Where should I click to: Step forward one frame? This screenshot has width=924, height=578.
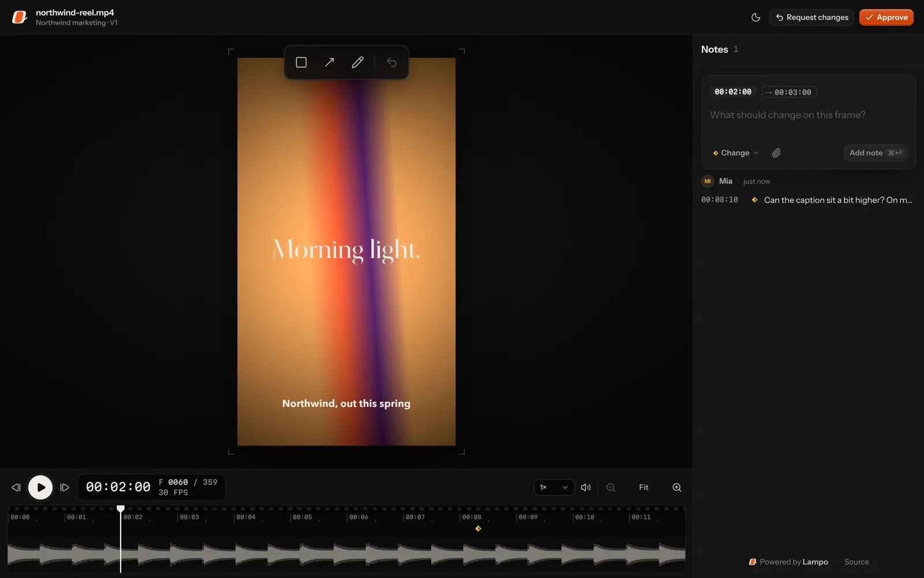pyautogui.click(x=65, y=487)
